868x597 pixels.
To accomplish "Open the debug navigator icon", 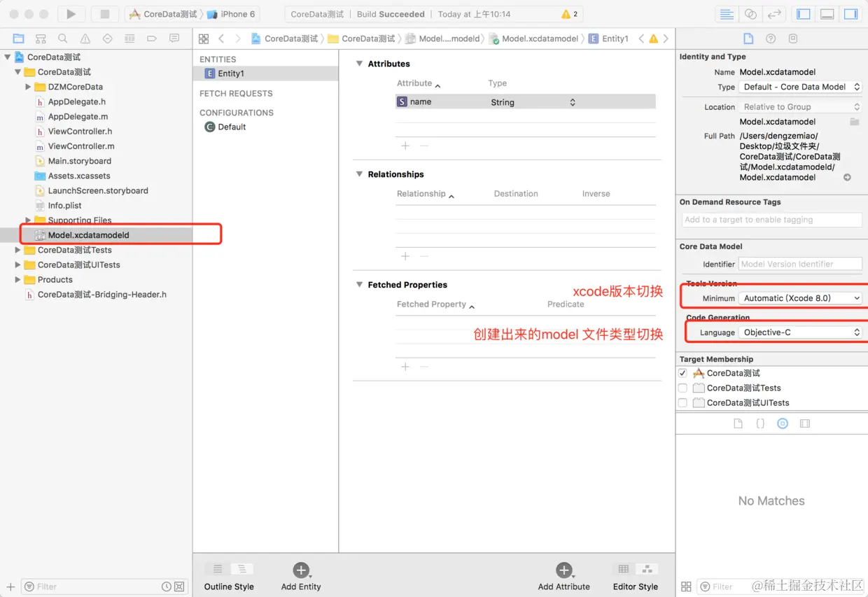I will pos(129,38).
